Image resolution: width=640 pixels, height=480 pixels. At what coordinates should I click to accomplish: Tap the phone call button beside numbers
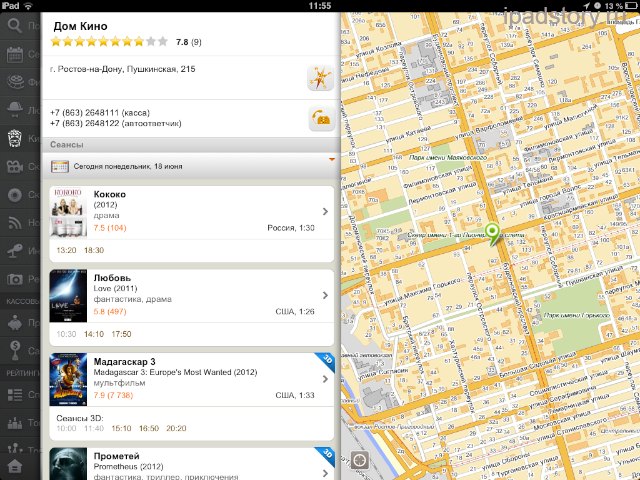[x=321, y=118]
